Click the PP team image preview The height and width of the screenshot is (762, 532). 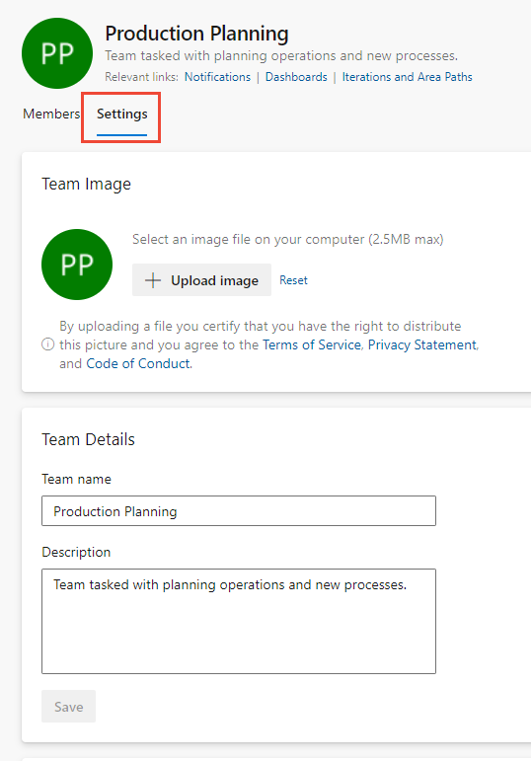click(77, 265)
